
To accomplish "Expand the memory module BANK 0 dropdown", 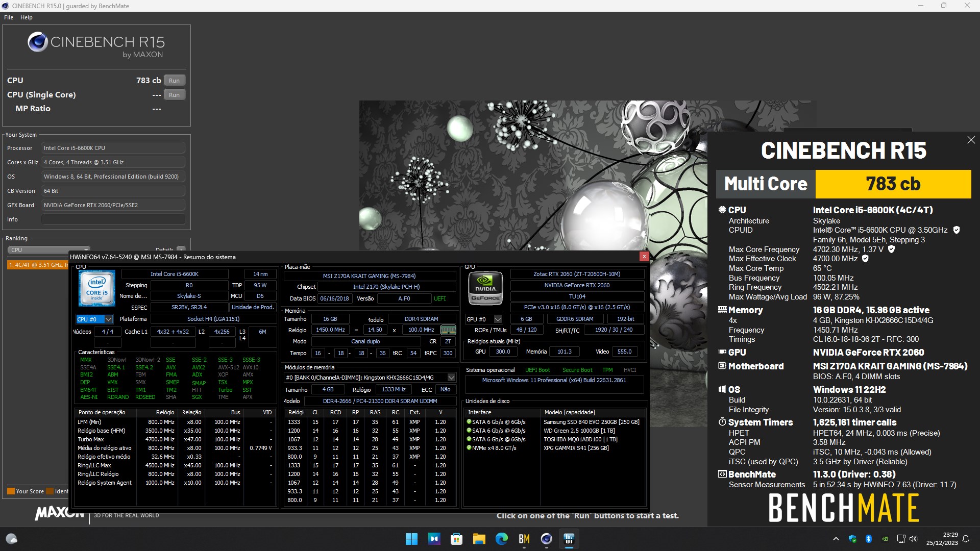I will pos(451,378).
